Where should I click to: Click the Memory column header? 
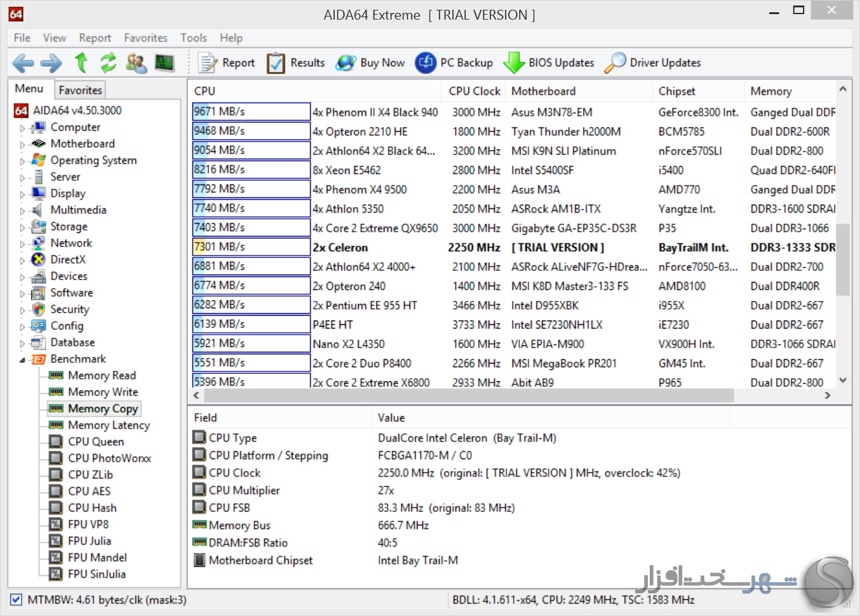(x=790, y=91)
